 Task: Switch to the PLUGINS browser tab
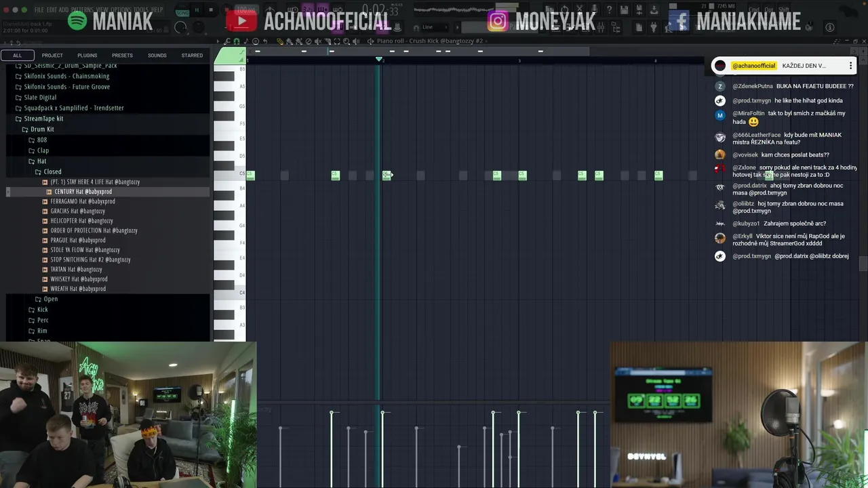(x=87, y=56)
